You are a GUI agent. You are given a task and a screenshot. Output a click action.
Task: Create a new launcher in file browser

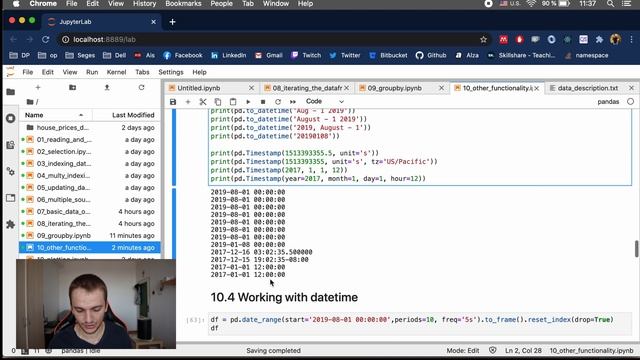pyautogui.click(x=38, y=87)
